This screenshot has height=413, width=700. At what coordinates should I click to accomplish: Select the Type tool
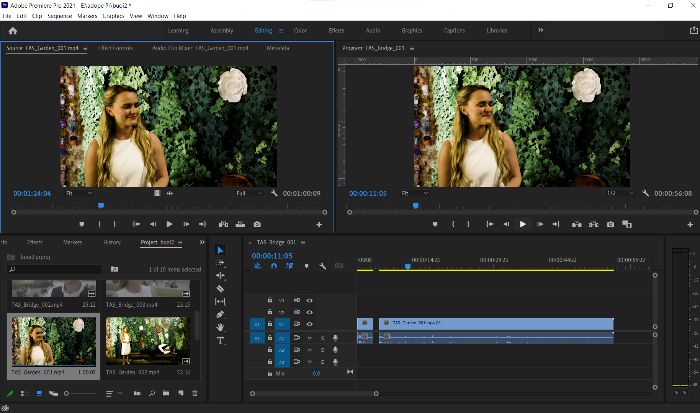(x=220, y=341)
